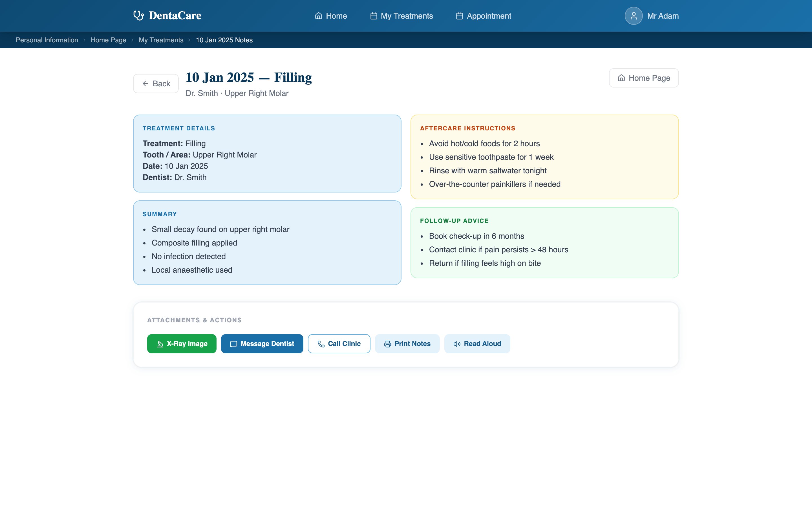Follow the Home Page breadcrumb link
Viewport: 812px width, 508px height.
pos(108,40)
